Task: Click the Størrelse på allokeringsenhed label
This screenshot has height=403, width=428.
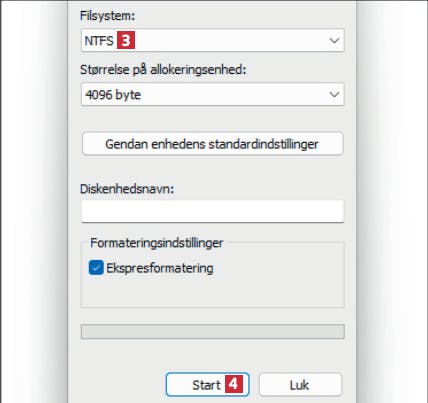Action: click(163, 70)
